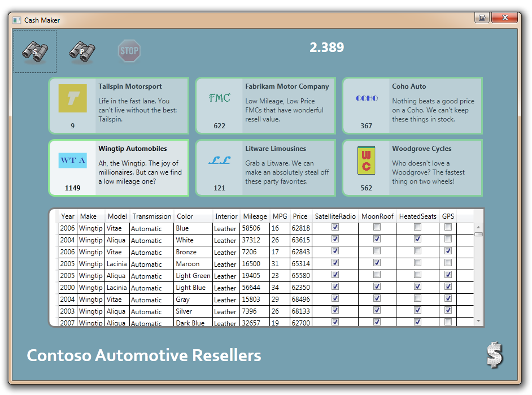Choose the Coho Auto logo

[367, 98]
